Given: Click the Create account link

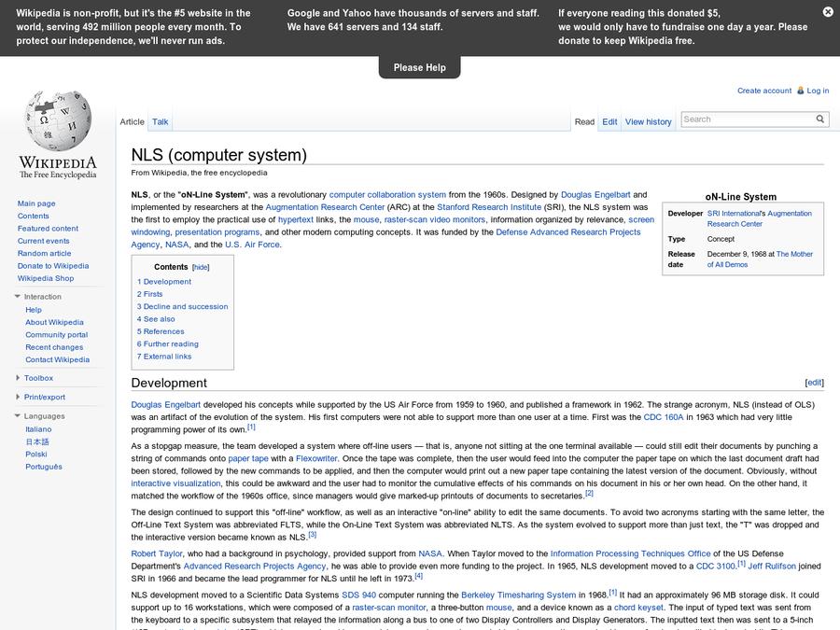Looking at the screenshot, I should pyautogui.click(x=763, y=91).
